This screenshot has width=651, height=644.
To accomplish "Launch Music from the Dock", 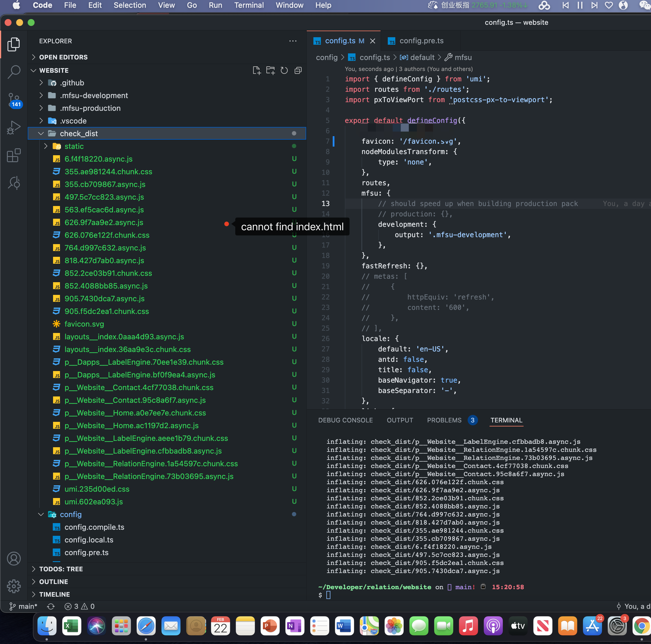I will (x=468, y=626).
